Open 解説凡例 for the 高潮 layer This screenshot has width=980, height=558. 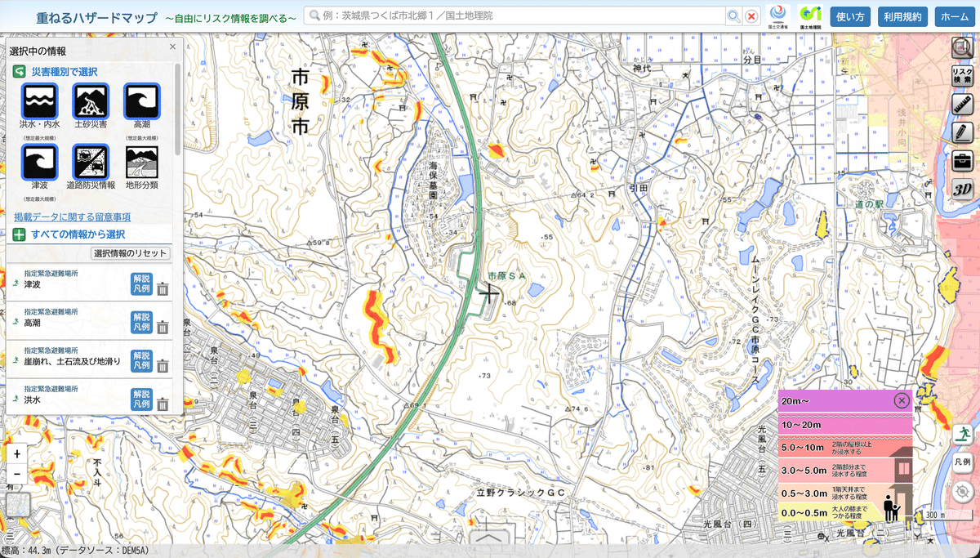tap(141, 323)
